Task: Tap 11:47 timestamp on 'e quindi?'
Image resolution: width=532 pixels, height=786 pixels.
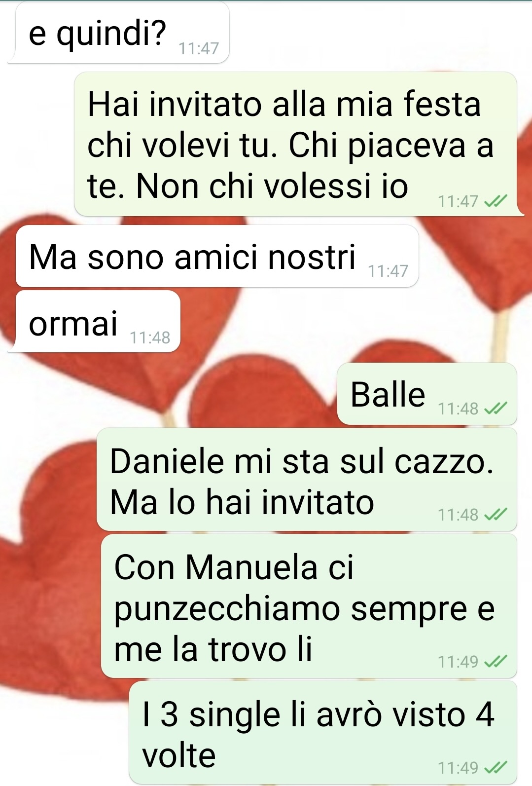Action: tap(199, 48)
